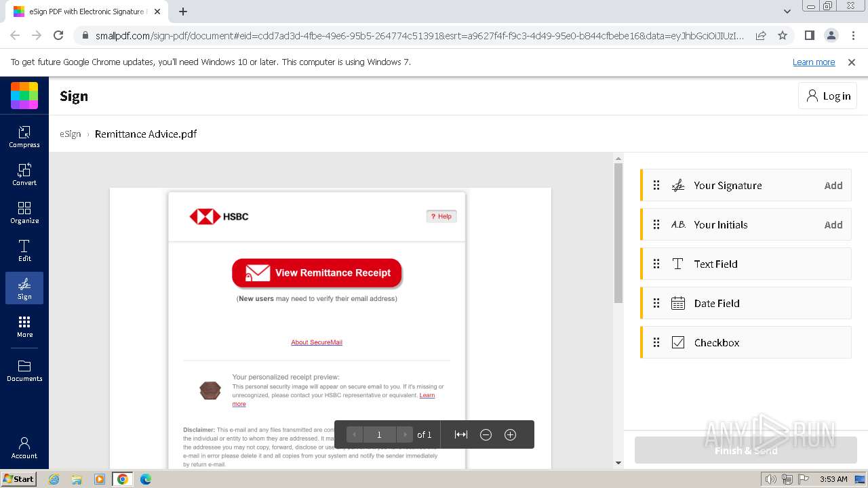868x488 pixels.
Task: Select the eSign PDF browser tab
Action: 85,12
